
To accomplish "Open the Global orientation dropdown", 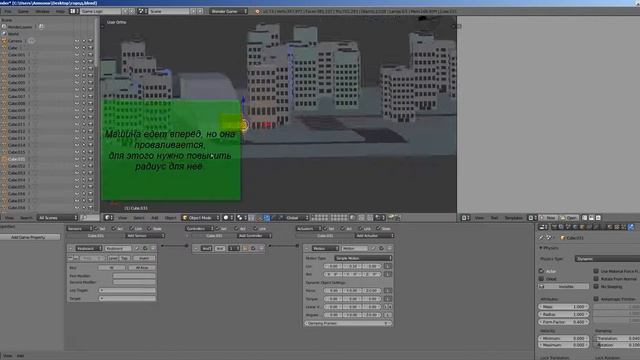I will pos(296,218).
